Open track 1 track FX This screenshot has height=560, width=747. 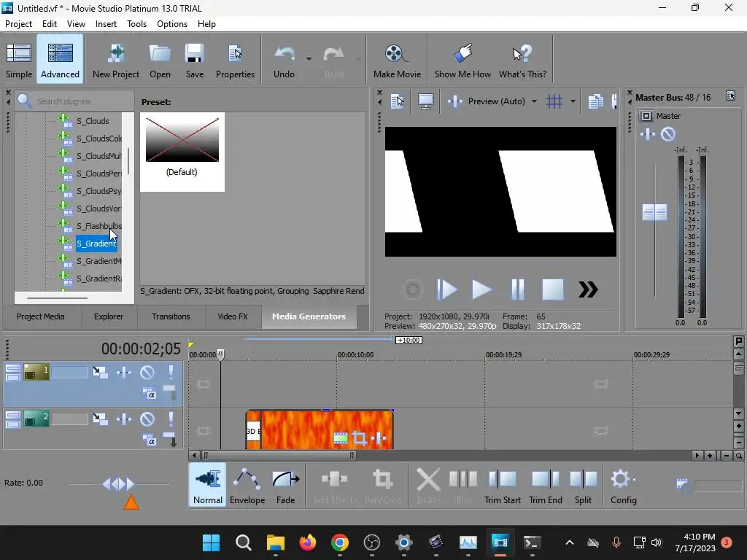[124, 372]
